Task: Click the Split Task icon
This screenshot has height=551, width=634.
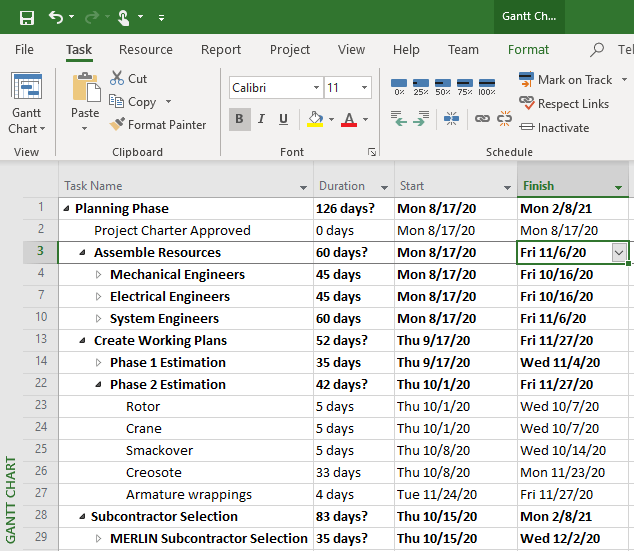Action: point(451,119)
